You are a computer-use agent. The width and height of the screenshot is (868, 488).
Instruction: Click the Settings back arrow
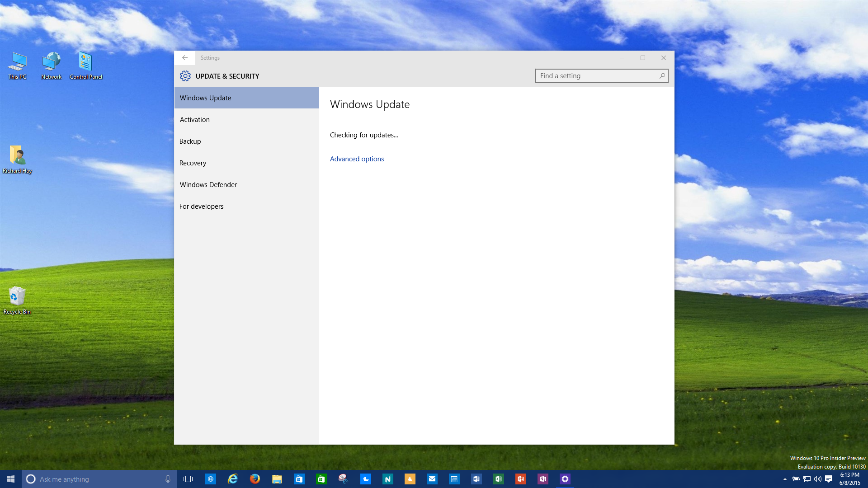point(185,58)
